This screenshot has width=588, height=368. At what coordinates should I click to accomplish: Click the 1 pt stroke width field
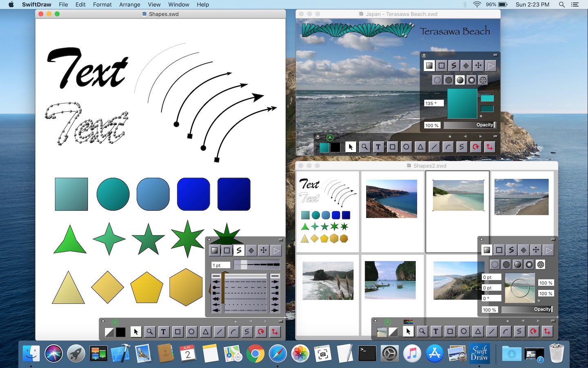[220, 265]
